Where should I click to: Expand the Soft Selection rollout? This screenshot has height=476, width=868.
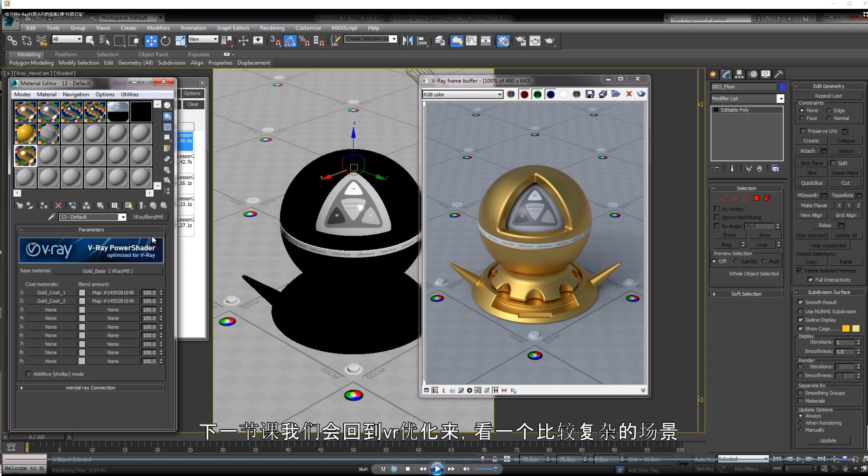(x=746, y=294)
